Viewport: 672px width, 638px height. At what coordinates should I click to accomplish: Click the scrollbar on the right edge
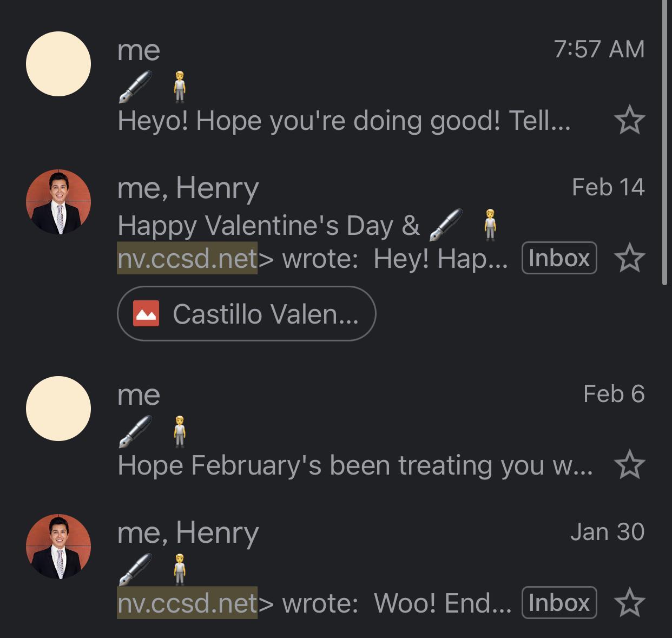coord(665,141)
